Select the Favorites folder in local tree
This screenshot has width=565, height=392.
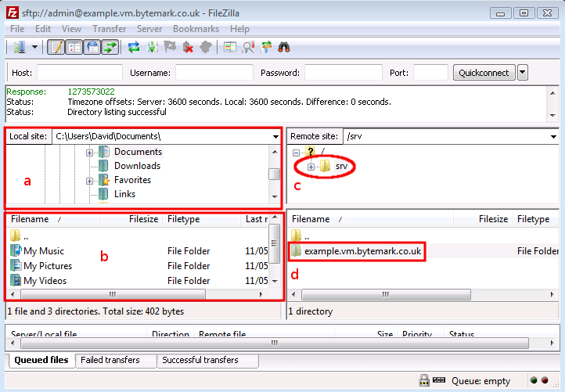point(132,180)
